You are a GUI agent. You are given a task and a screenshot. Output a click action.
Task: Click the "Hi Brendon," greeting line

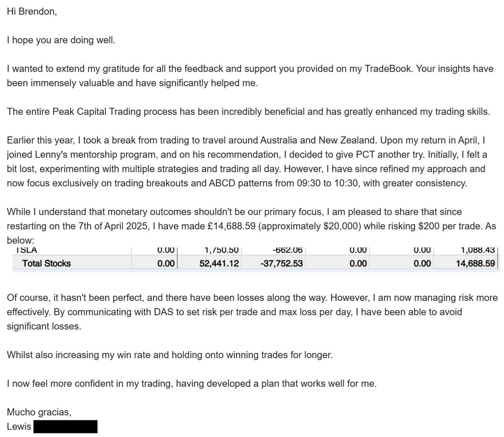(x=32, y=12)
